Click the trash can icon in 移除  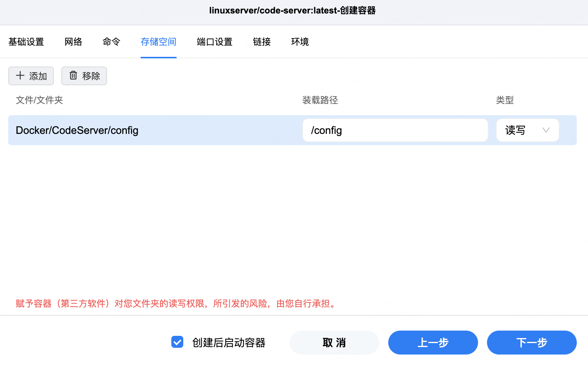73,76
